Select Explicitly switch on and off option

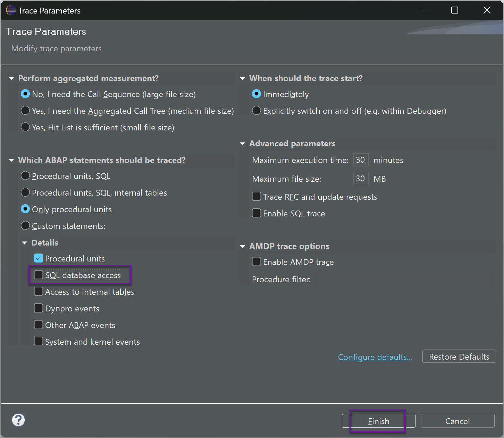coord(257,111)
